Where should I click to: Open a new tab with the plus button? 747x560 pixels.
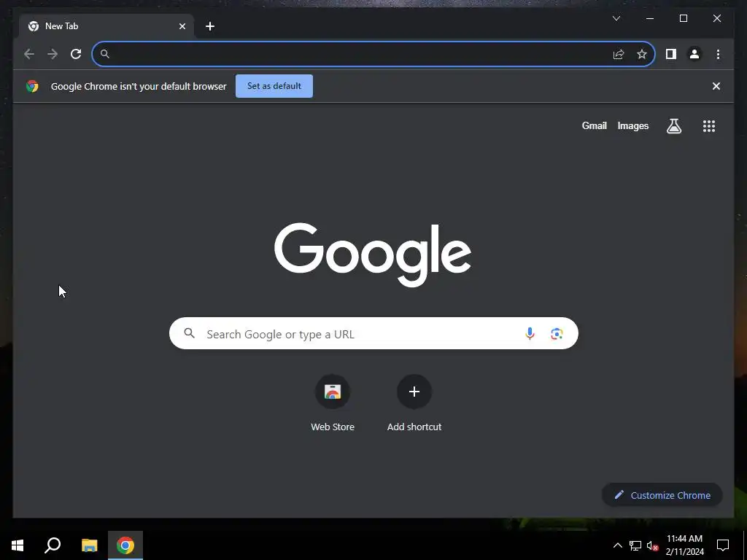[x=210, y=26]
